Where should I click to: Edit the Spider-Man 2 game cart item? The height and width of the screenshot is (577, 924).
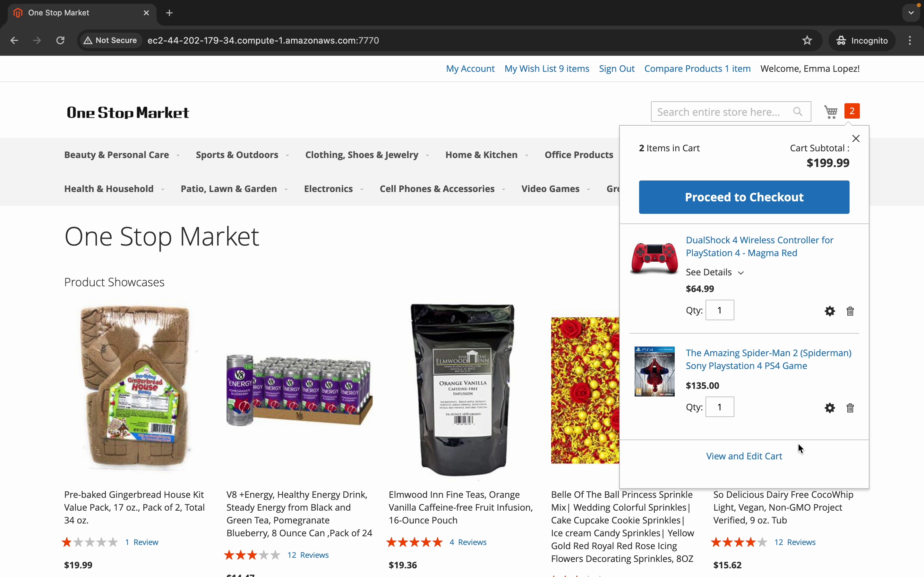[x=830, y=408]
